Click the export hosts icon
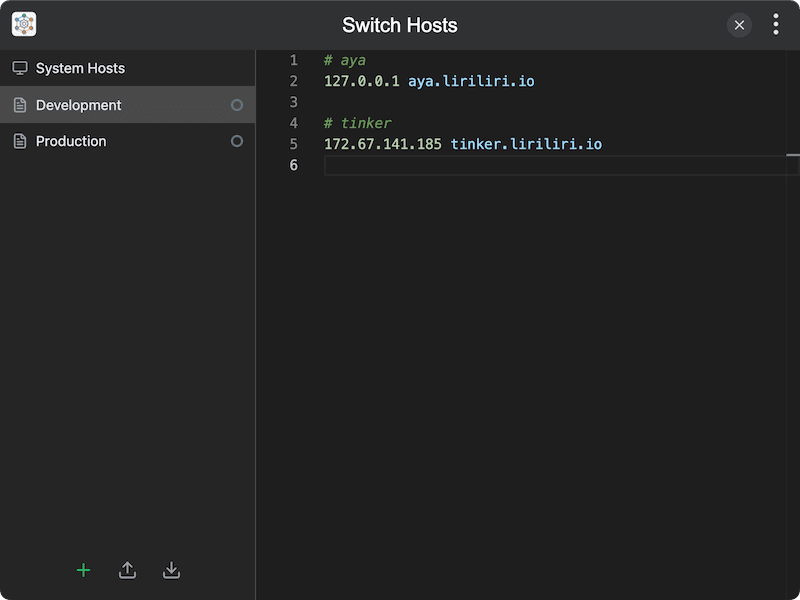 tap(127, 570)
